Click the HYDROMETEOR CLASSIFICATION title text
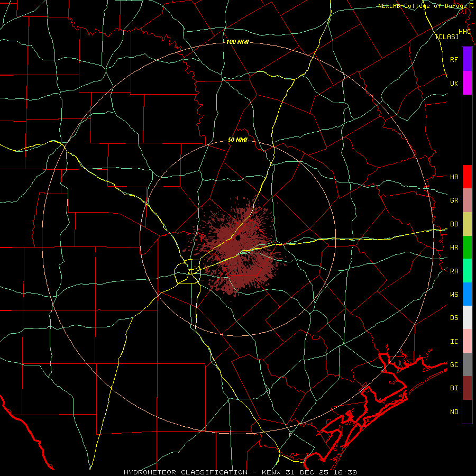This screenshot has width=476, height=476. (186, 472)
